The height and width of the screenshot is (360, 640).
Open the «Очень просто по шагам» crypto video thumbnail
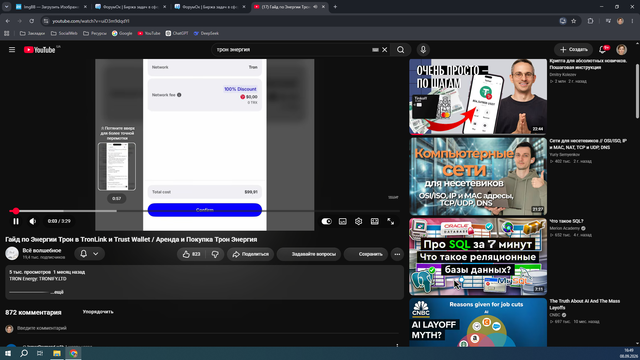click(x=478, y=97)
